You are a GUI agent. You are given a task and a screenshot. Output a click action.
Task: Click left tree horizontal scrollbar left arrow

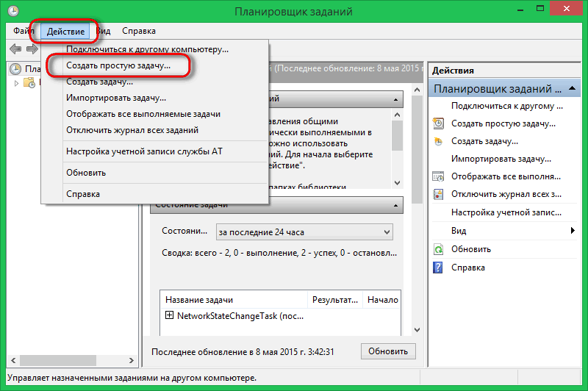[13, 360]
